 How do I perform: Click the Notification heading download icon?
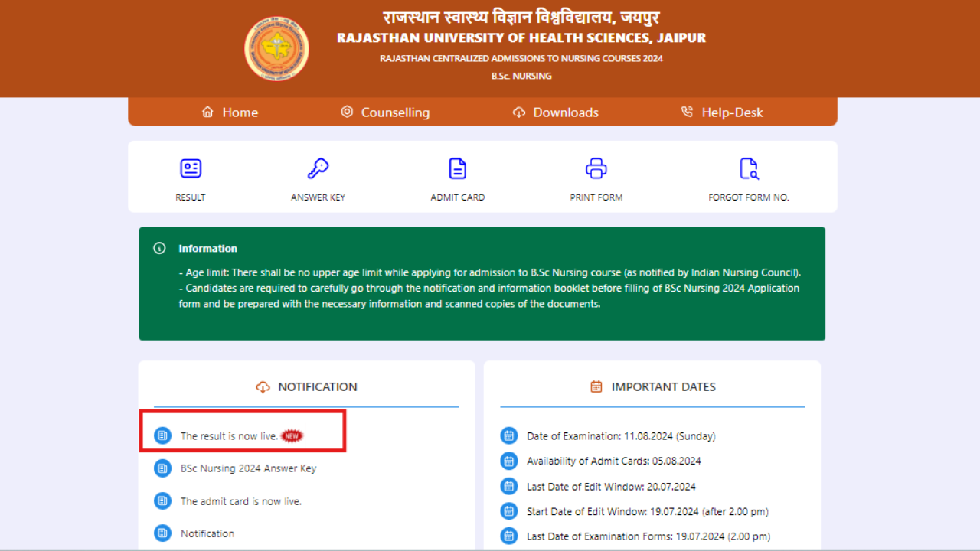tap(263, 387)
